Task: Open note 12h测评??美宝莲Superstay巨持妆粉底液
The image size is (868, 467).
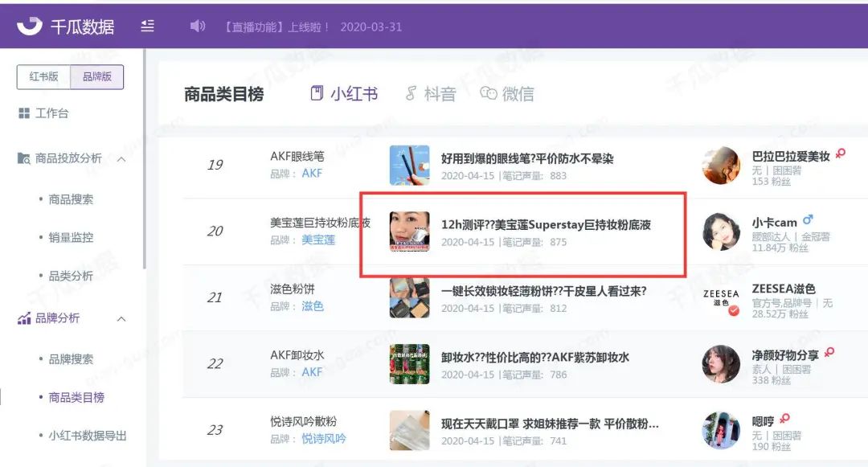Action: coord(546,225)
